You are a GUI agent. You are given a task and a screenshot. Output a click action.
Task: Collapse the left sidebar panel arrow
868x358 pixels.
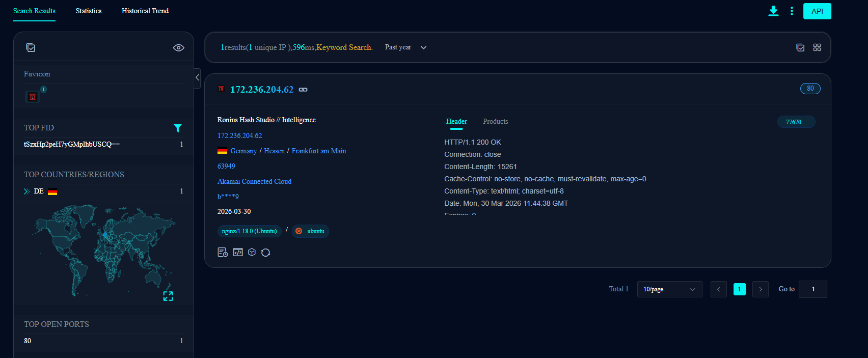point(197,78)
